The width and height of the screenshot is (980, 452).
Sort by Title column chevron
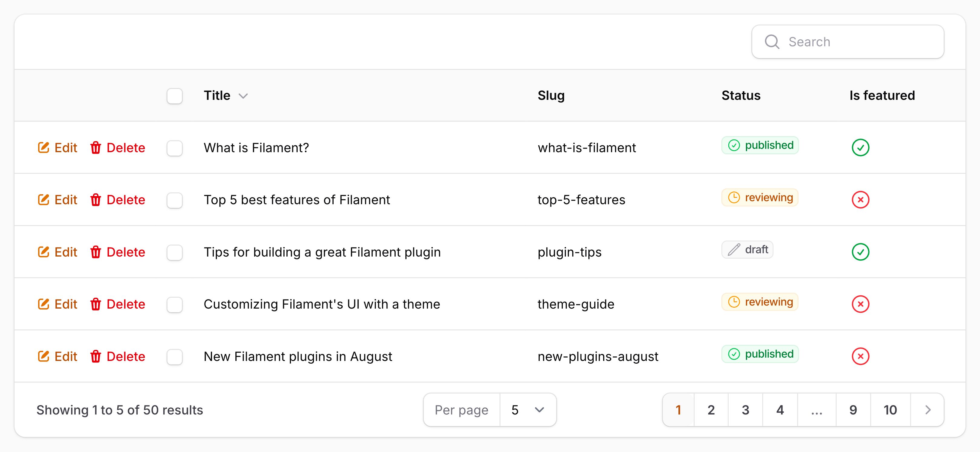pyautogui.click(x=243, y=96)
